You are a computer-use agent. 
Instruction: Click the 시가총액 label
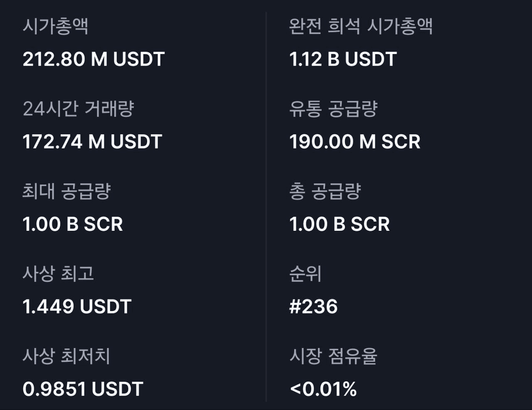tap(55, 26)
